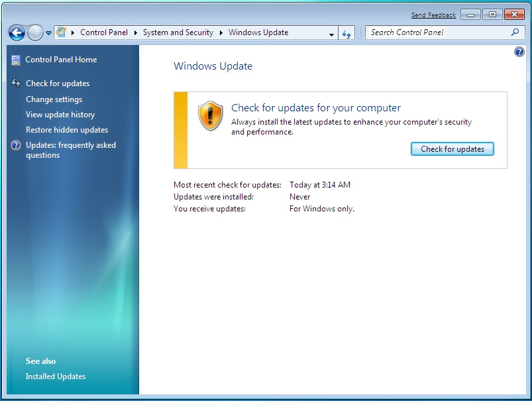The image size is (532, 401).
Task: Click the 'Most recent check for updates:' label
Action: (227, 185)
